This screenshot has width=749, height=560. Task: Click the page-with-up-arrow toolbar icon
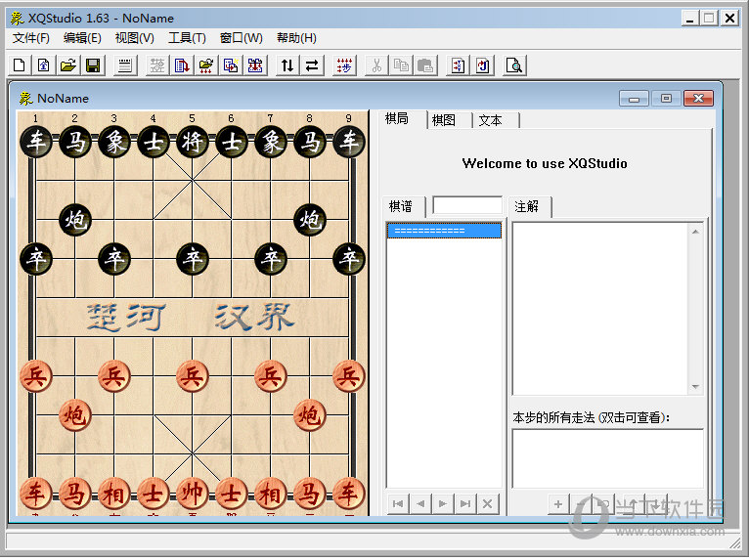pos(44,65)
